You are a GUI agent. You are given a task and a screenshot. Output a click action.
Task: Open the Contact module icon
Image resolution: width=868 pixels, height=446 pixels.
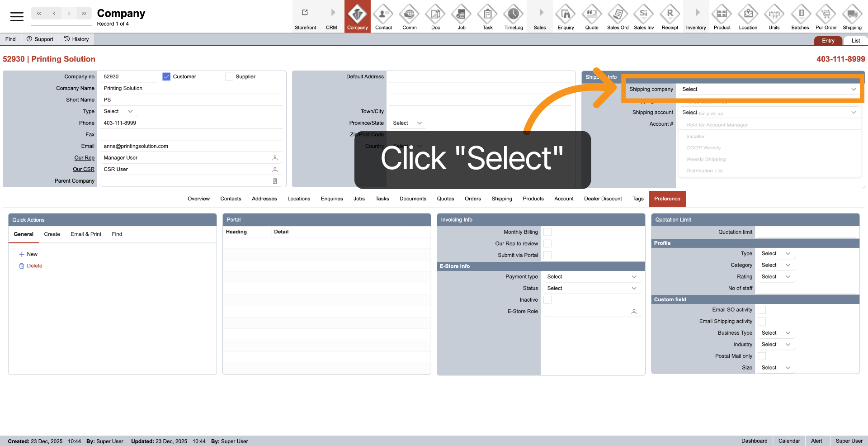click(383, 14)
